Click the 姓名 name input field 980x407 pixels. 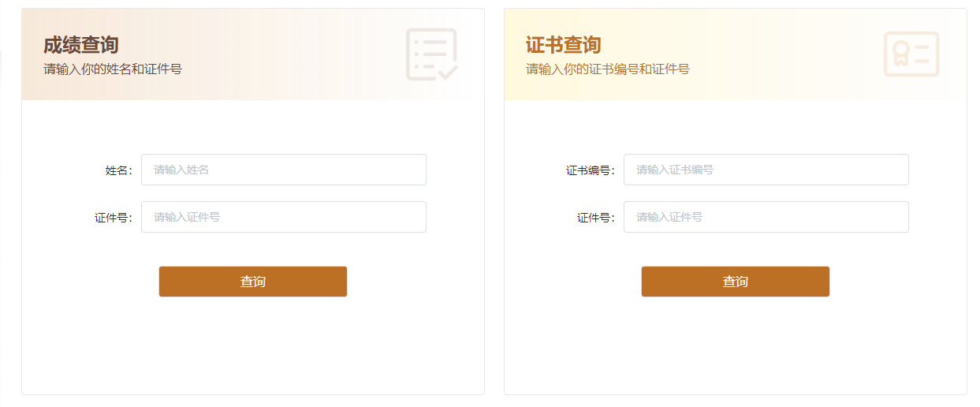tap(284, 170)
